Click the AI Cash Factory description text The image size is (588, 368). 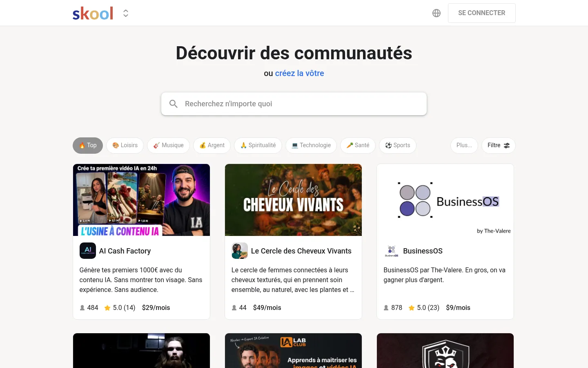141,280
